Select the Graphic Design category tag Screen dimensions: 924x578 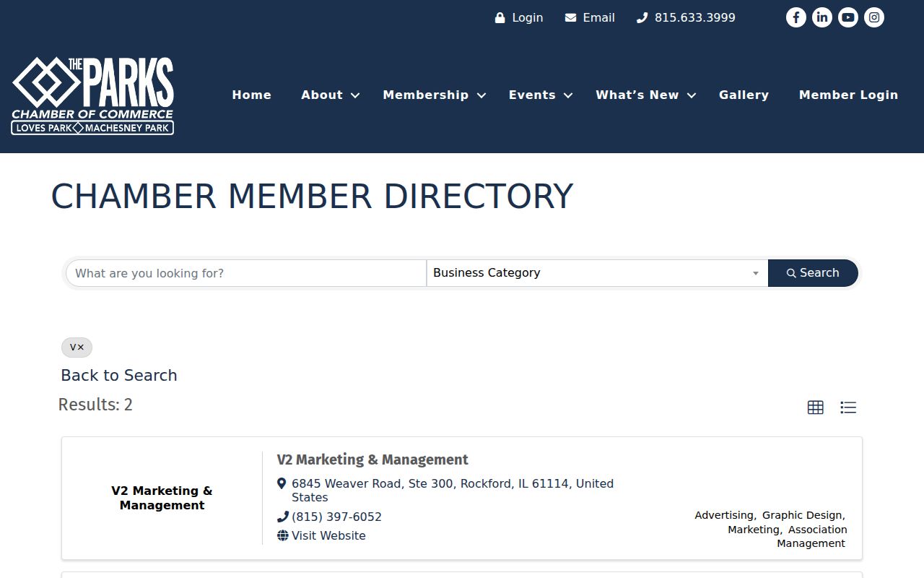[x=802, y=515]
